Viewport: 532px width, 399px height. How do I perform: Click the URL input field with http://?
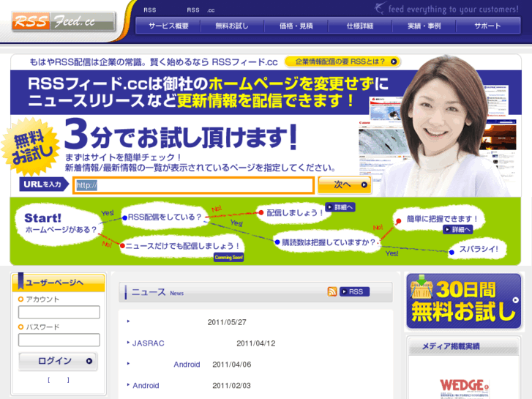point(193,185)
